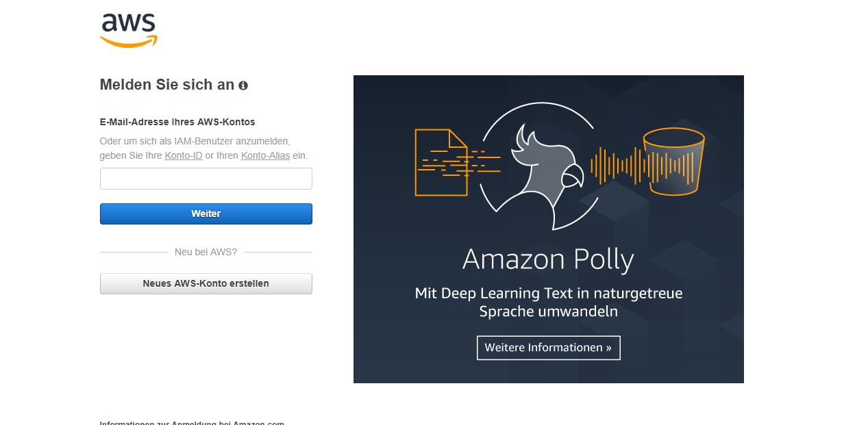Click the Amazon Polly banner title
The height and width of the screenshot is (425, 868).
point(548,260)
